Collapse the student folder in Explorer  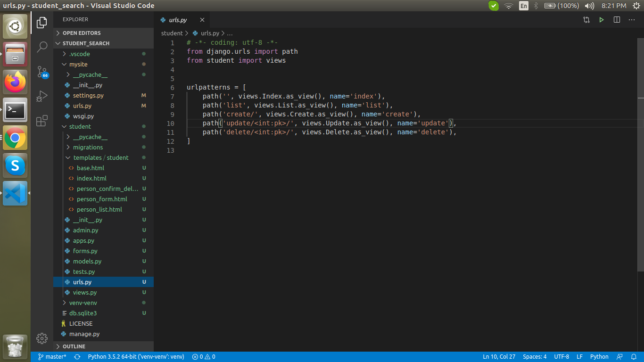pos(103,126)
